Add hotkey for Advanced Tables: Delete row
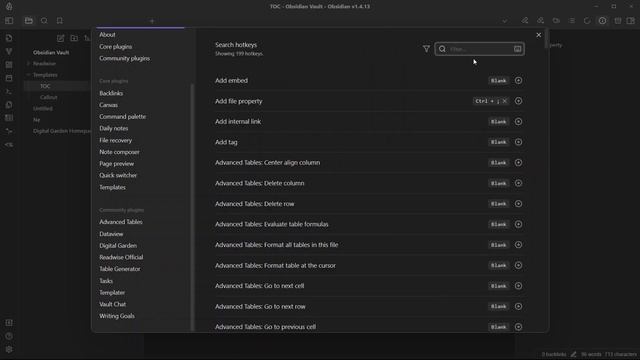The height and width of the screenshot is (360, 640). click(x=518, y=204)
